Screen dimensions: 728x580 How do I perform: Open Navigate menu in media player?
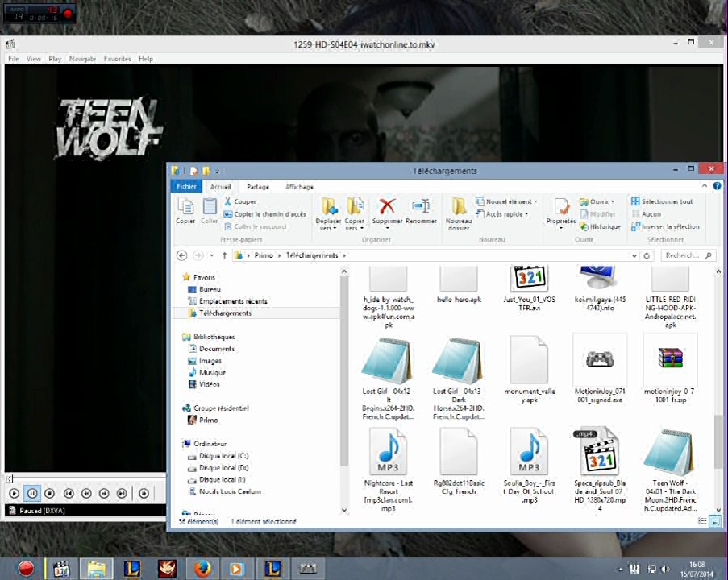tap(83, 59)
